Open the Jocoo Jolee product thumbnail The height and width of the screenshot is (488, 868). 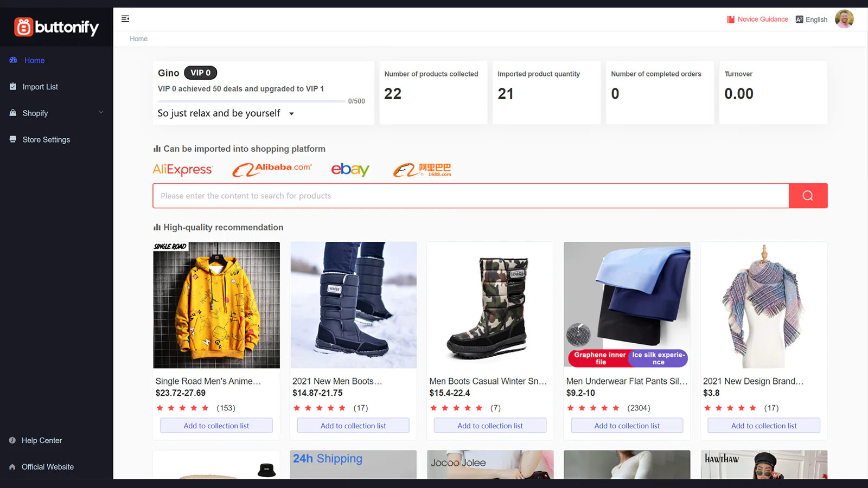pyautogui.click(x=490, y=465)
